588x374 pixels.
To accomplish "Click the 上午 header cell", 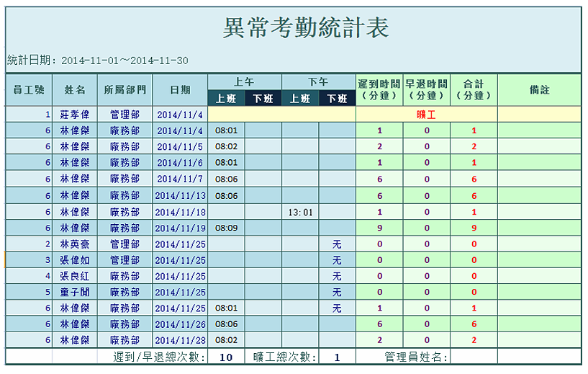I will (x=244, y=81).
